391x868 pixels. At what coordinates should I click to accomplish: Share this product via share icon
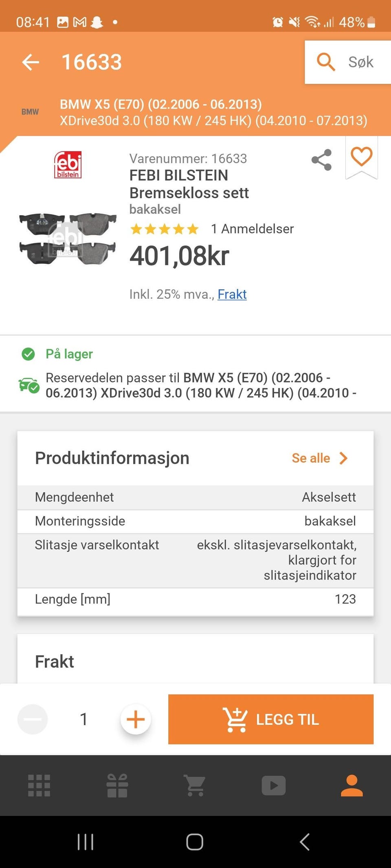pos(321,160)
